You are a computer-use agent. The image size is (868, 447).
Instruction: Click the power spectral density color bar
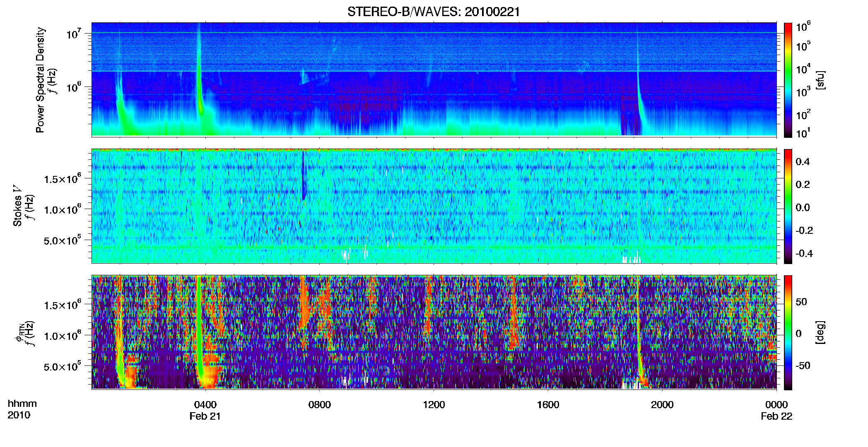point(788,80)
